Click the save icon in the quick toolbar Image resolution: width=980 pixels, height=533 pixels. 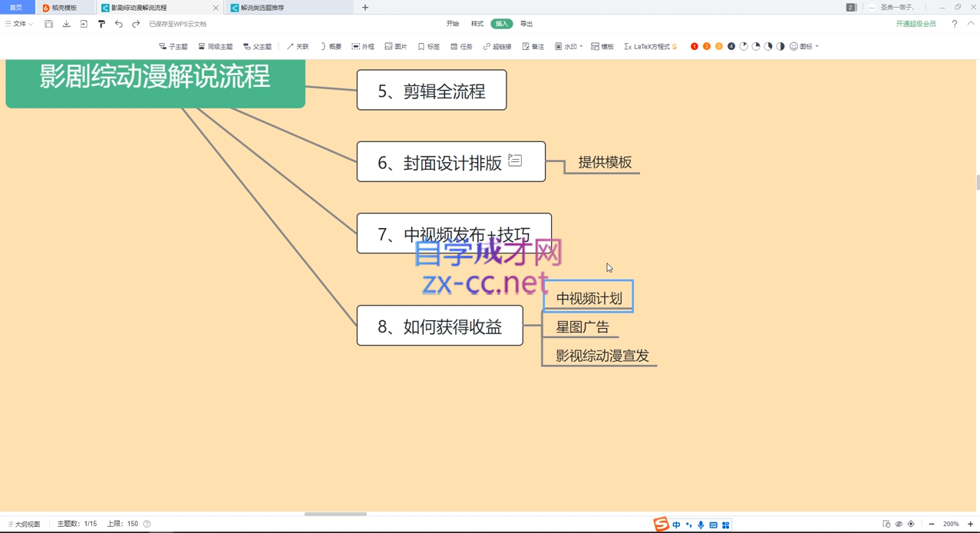pyautogui.click(x=48, y=24)
